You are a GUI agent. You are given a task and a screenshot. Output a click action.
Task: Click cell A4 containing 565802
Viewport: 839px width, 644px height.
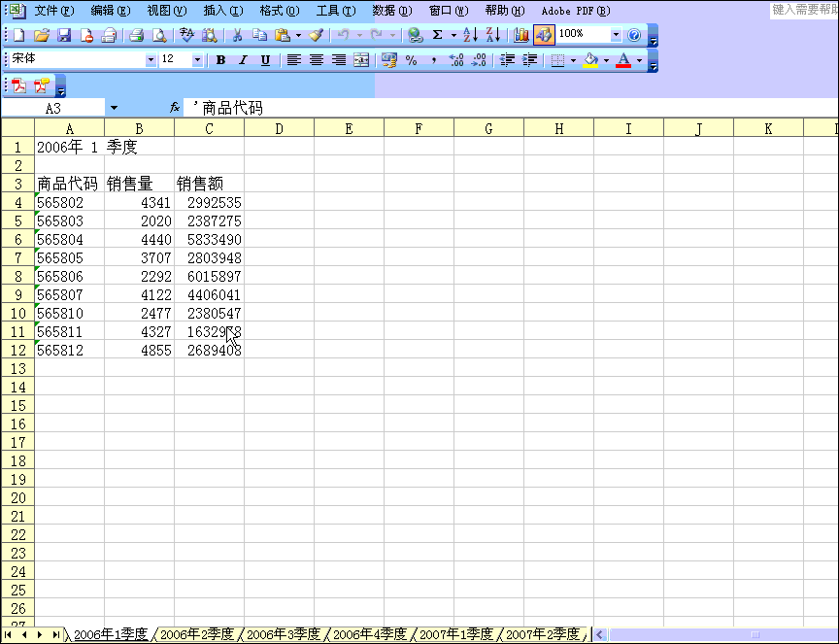[69, 203]
